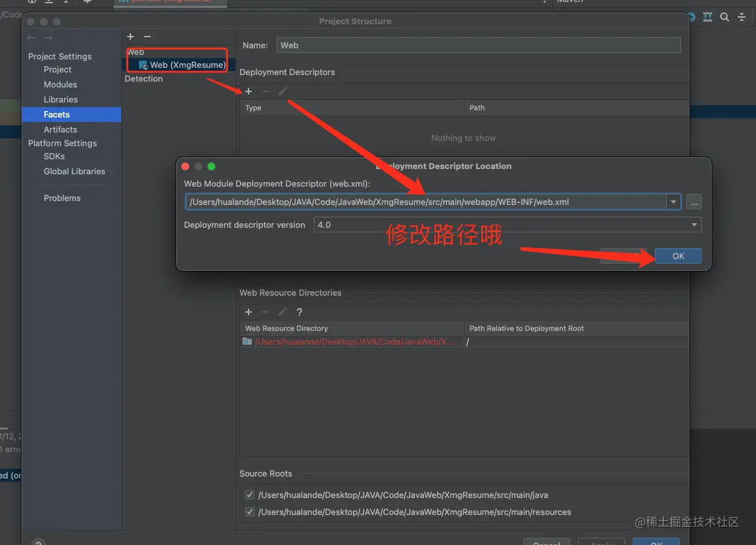This screenshot has width=756, height=545.
Task: Open the Deployment descriptor version dropdown
Action: [507, 225]
